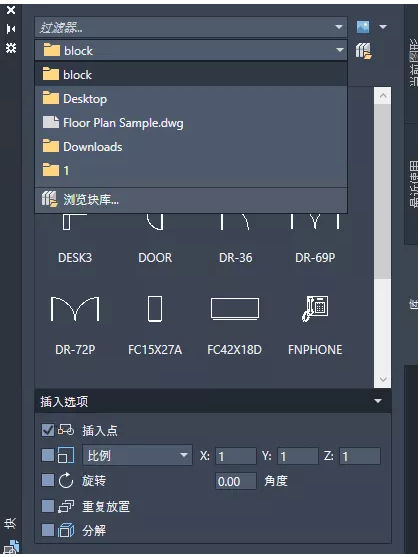Select the DOOR block thumbnail

click(x=155, y=238)
